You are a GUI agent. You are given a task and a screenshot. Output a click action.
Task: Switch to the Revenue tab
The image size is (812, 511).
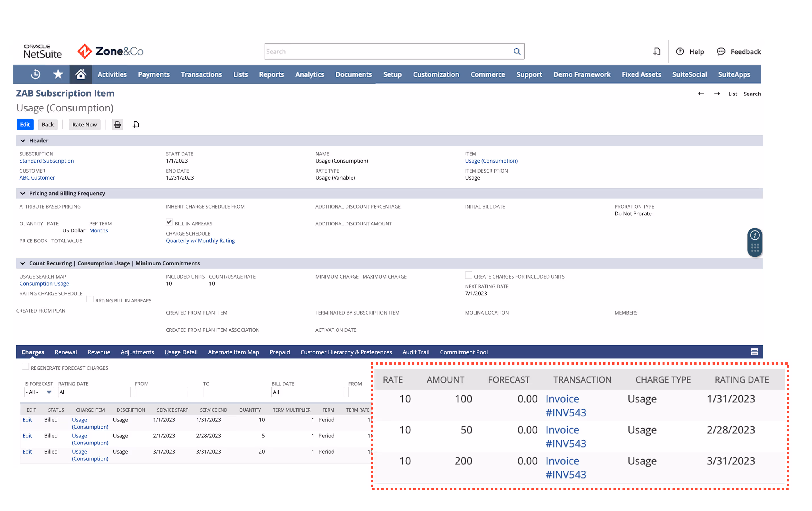[98, 352]
